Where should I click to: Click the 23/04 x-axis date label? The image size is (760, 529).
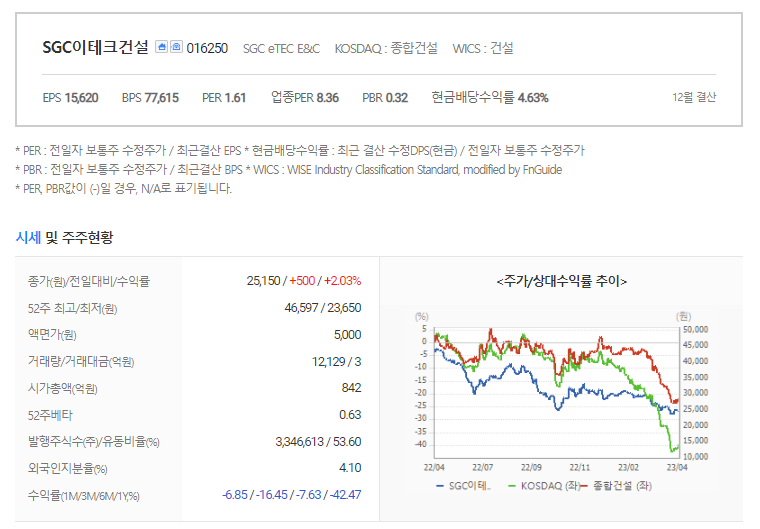click(677, 467)
